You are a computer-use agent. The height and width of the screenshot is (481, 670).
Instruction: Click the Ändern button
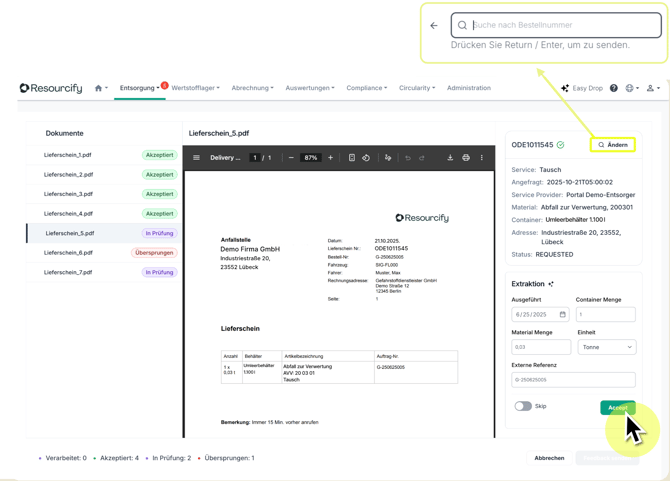(613, 145)
